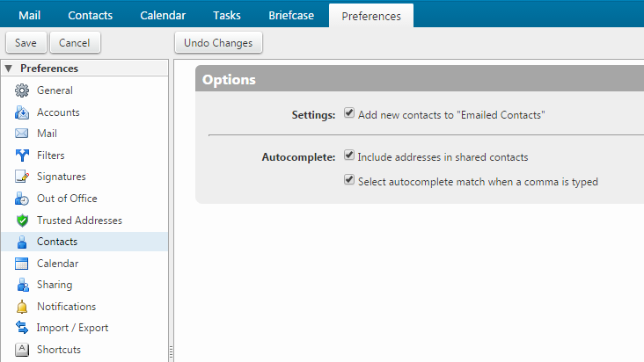Click the Undo Changes button
644x362 pixels.
(x=218, y=43)
